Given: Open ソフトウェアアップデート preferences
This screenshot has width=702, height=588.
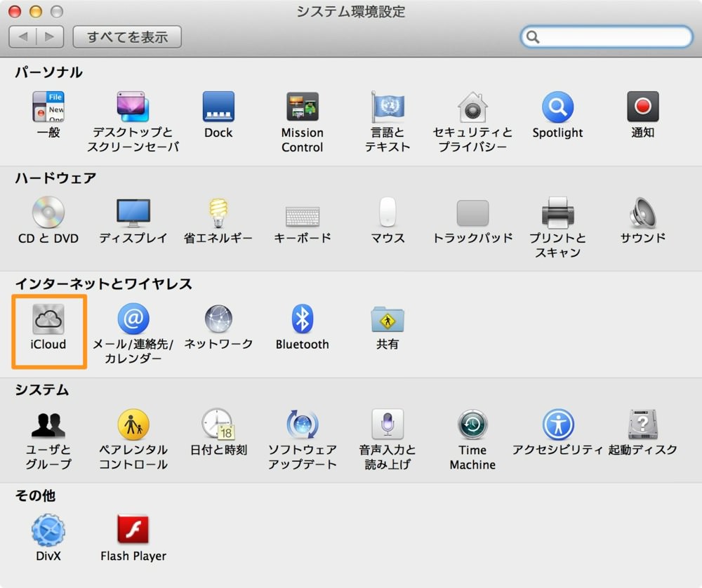Looking at the screenshot, I should pyautogui.click(x=303, y=425).
